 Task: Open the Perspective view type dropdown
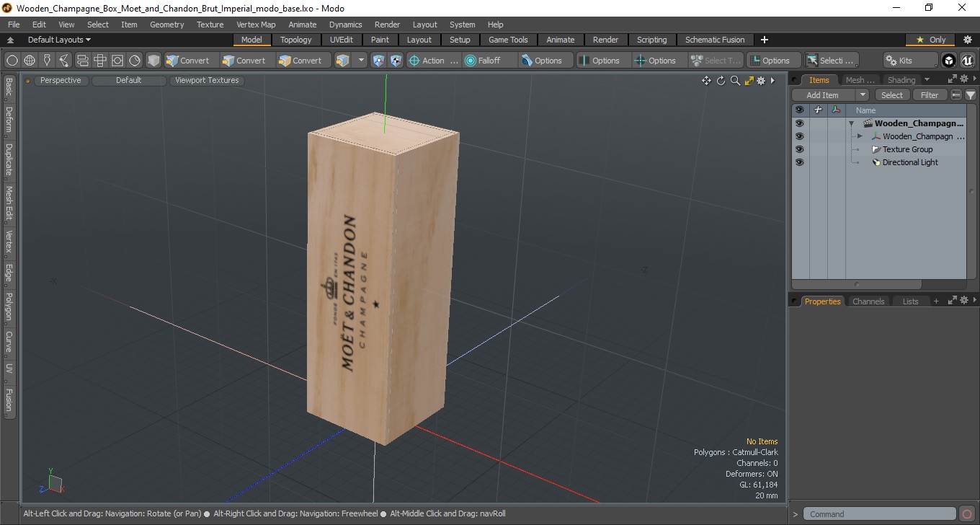(x=61, y=81)
